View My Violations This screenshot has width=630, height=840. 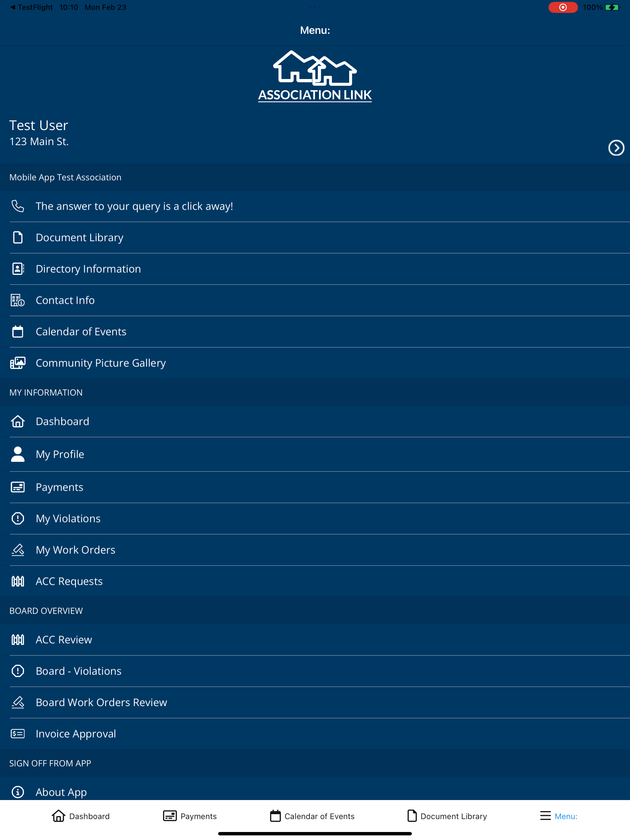pos(315,518)
